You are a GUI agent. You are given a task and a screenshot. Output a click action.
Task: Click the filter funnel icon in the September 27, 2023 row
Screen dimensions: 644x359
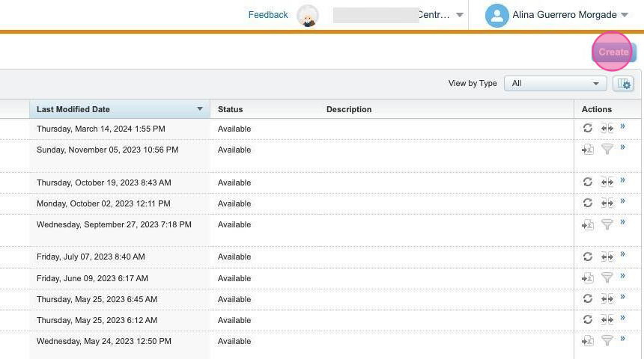[x=607, y=224]
